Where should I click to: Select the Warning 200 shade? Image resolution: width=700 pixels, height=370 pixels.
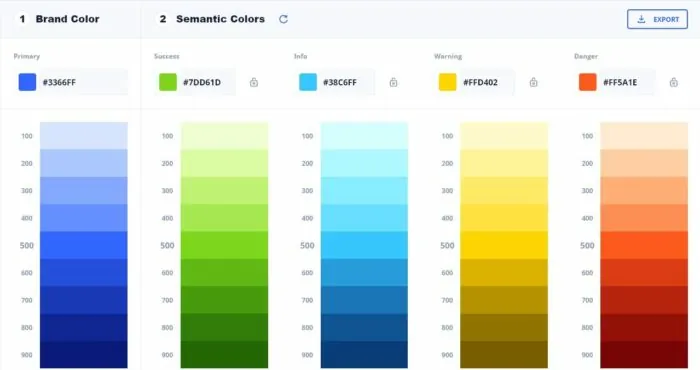pos(504,163)
